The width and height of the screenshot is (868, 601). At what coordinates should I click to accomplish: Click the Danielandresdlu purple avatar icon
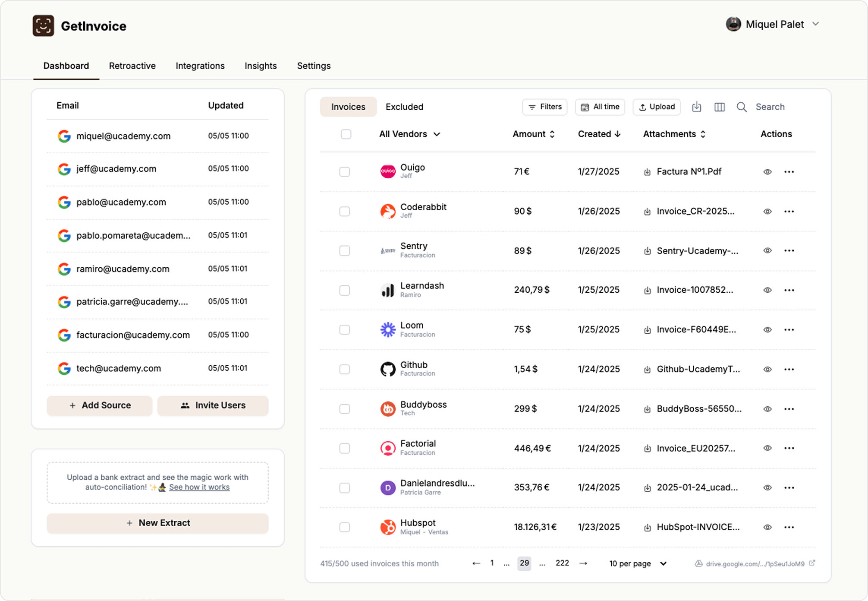tap(388, 488)
